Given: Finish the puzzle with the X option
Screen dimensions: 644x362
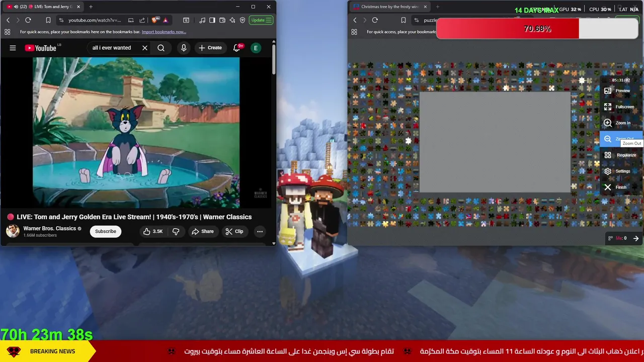Looking at the screenshot, I should point(621,188).
